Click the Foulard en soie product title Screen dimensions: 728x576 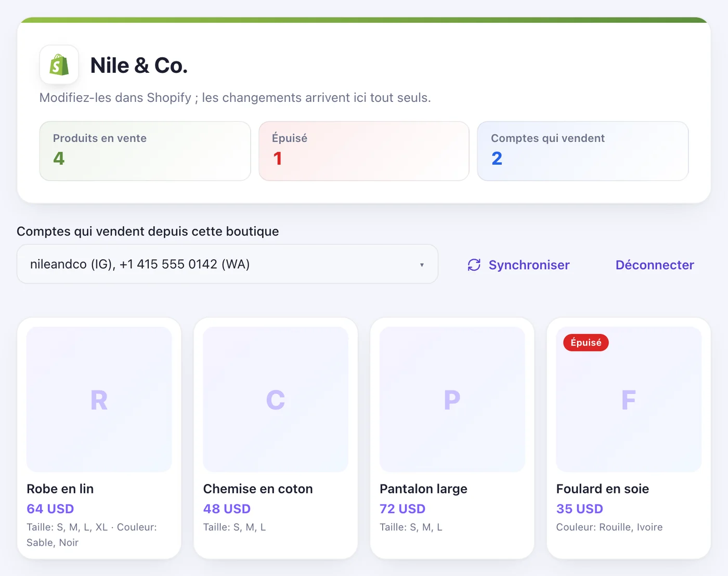pyautogui.click(x=603, y=489)
